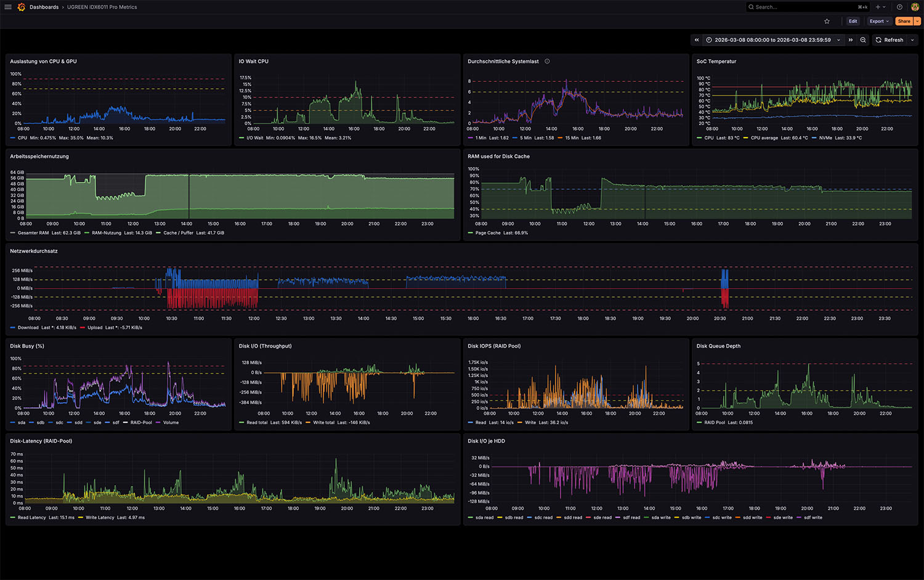Zoom out the time range
The height and width of the screenshot is (580, 924).
(863, 40)
